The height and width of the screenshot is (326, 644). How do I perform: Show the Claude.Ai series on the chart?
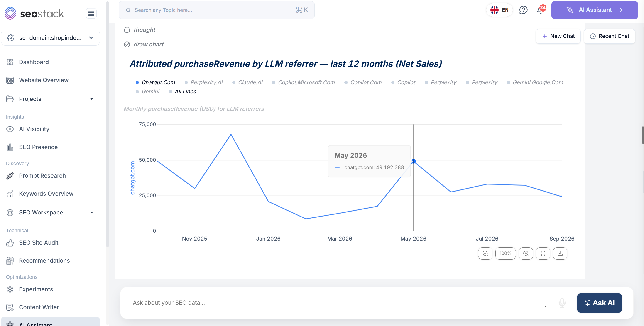click(247, 82)
